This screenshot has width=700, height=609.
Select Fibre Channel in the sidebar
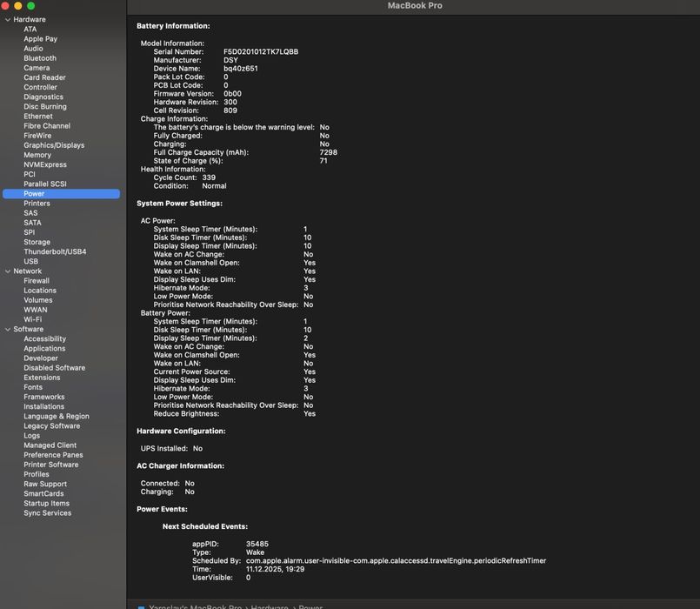click(47, 126)
